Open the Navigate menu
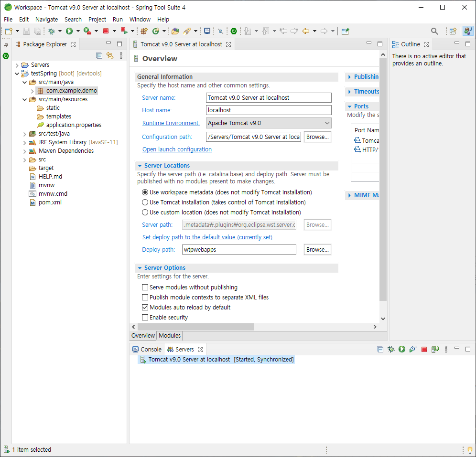 [46, 20]
